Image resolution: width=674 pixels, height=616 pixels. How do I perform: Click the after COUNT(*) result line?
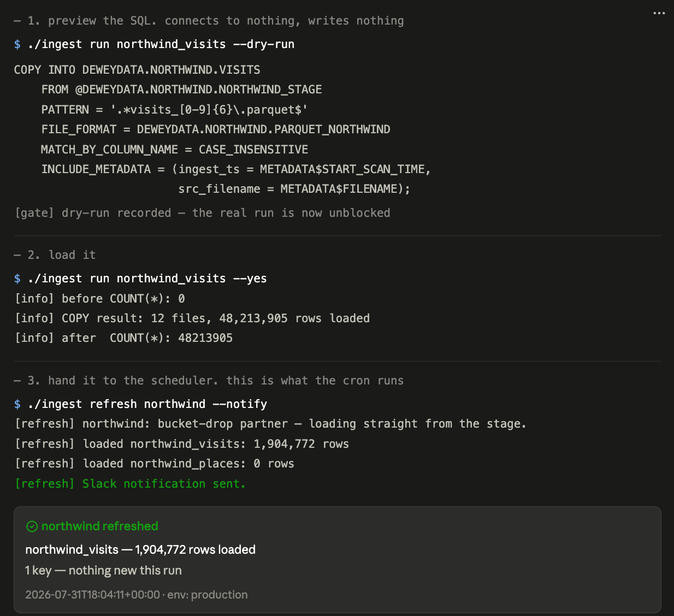coord(124,338)
